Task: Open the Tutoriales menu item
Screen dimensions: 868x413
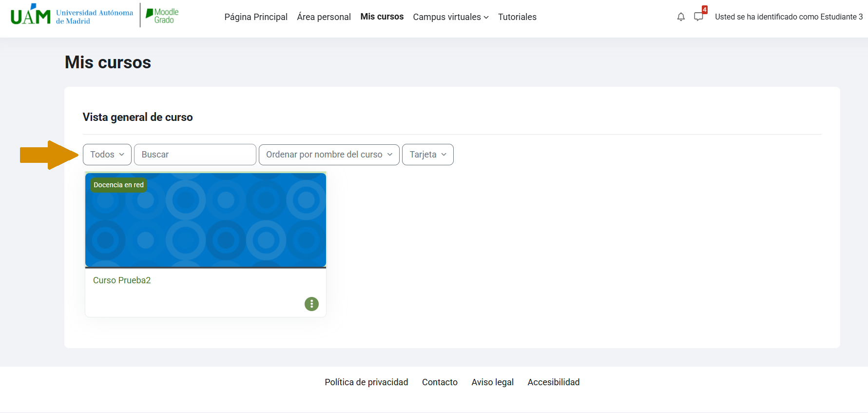Action: pyautogui.click(x=517, y=17)
